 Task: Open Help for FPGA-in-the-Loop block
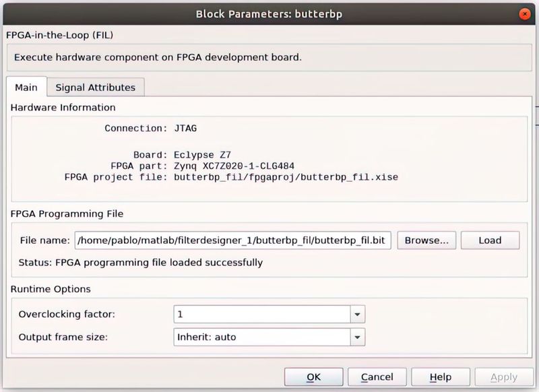pos(441,377)
